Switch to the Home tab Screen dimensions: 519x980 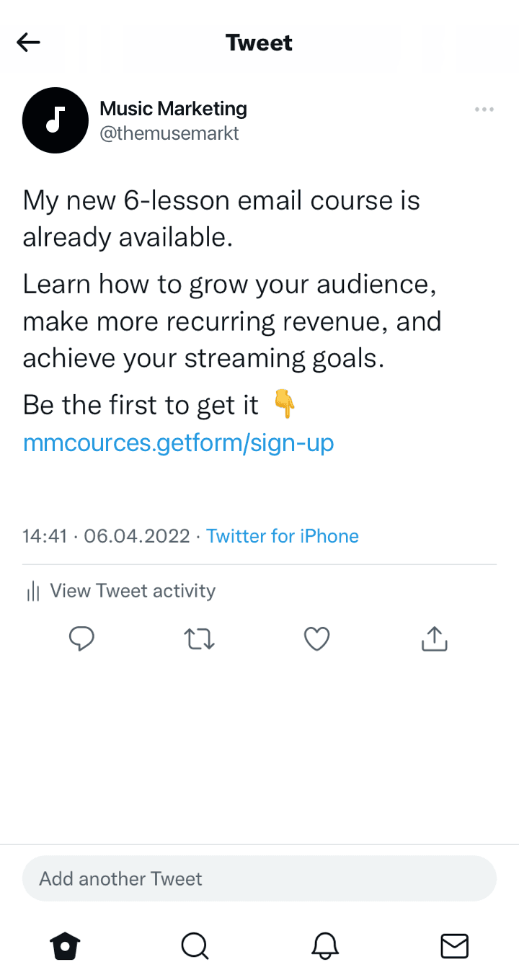pos(65,945)
